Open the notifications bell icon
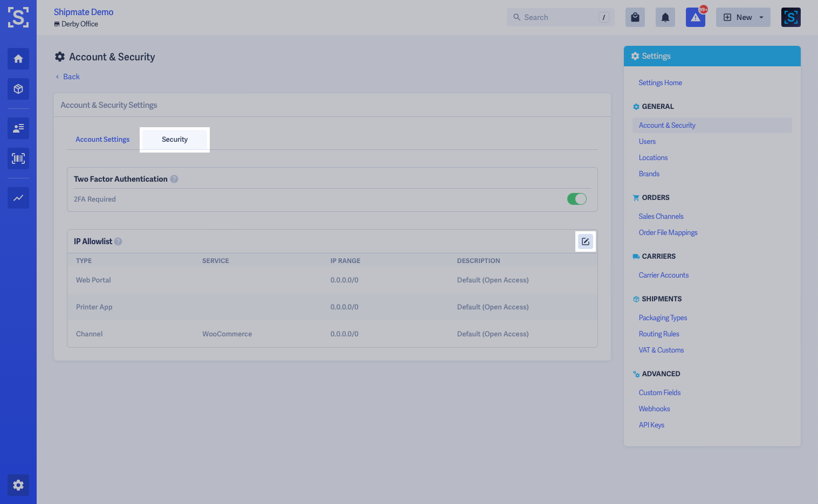The width and height of the screenshot is (818, 504). (x=665, y=17)
